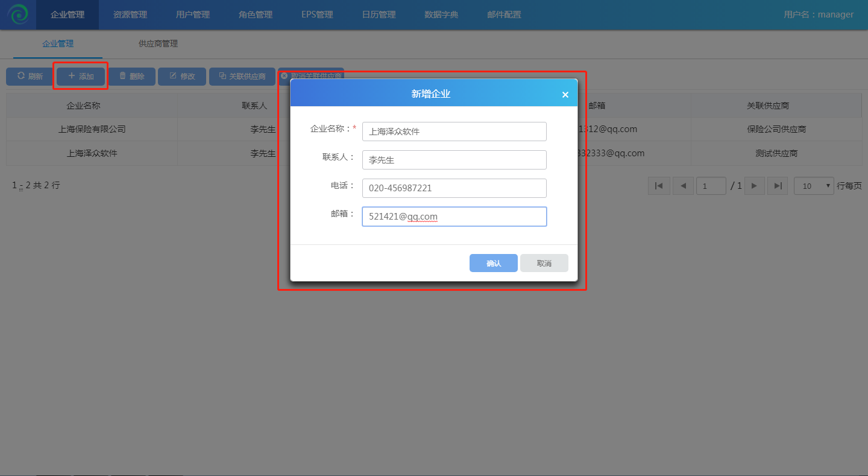
Task: Click the 刷新 refresh button
Action: 30,77
